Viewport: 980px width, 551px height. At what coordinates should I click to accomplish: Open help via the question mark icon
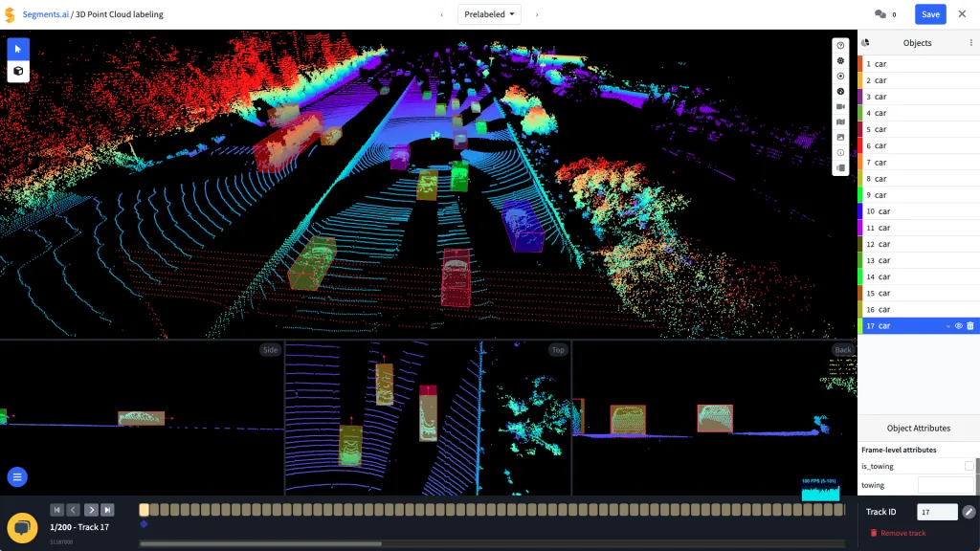(841, 44)
